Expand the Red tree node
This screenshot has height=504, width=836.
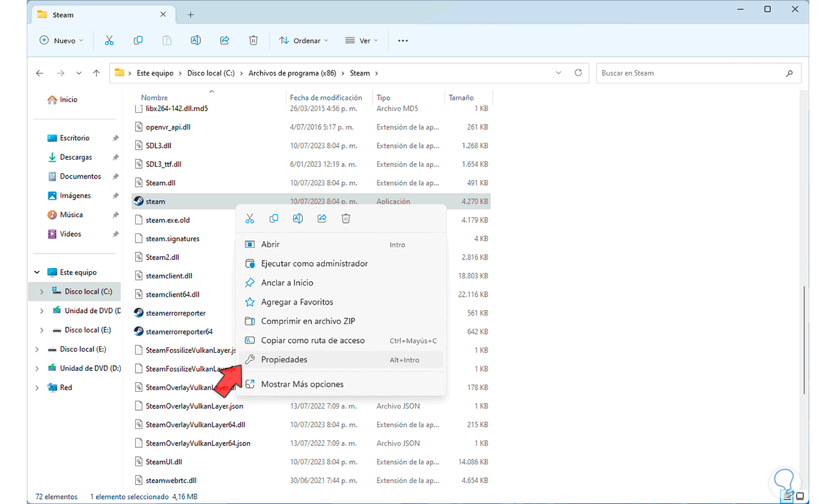(37, 387)
